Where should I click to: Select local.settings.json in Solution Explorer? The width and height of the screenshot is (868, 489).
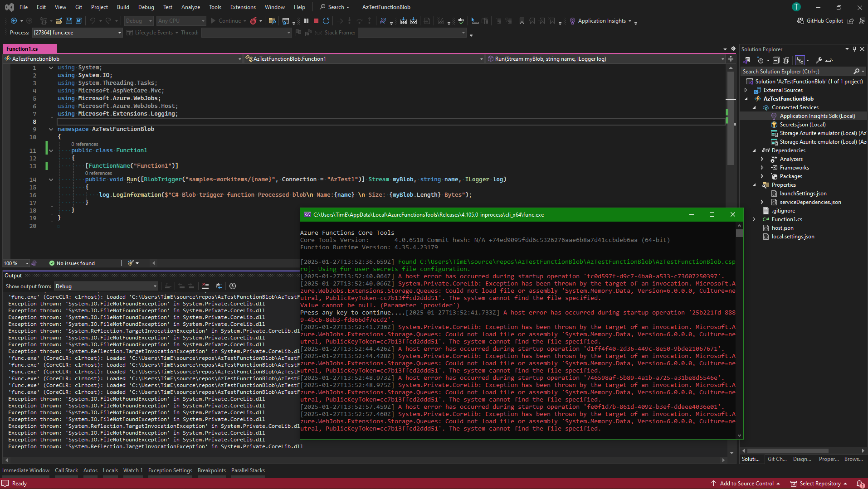pyautogui.click(x=793, y=237)
